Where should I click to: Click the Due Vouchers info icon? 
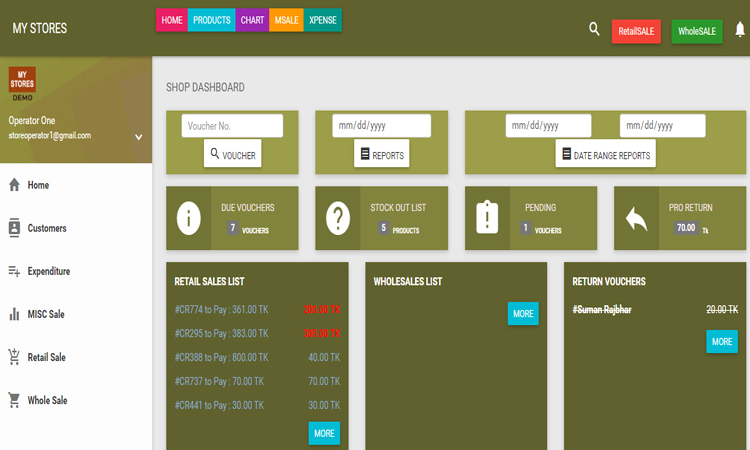pyautogui.click(x=188, y=218)
